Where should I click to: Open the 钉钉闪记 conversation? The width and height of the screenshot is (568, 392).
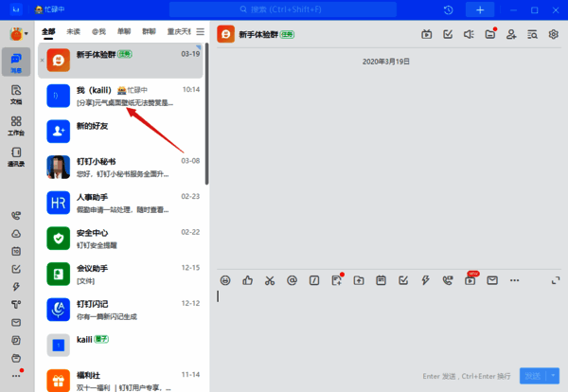point(120,310)
